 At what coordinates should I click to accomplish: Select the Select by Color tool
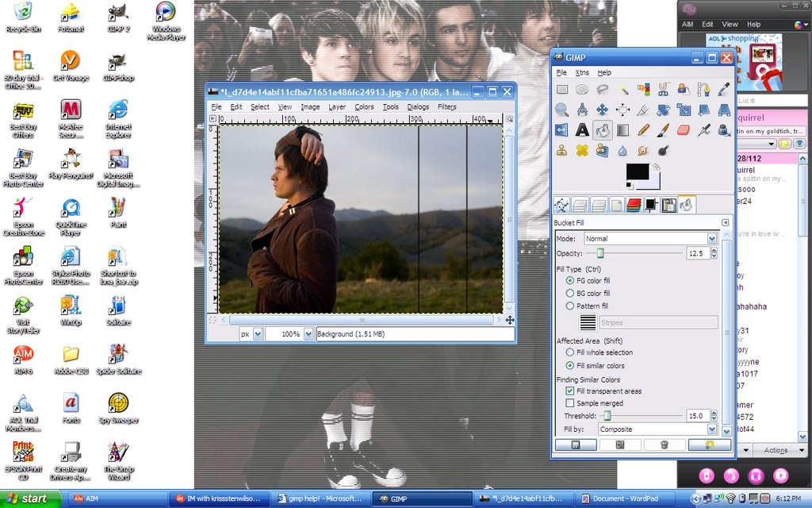(x=643, y=89)
